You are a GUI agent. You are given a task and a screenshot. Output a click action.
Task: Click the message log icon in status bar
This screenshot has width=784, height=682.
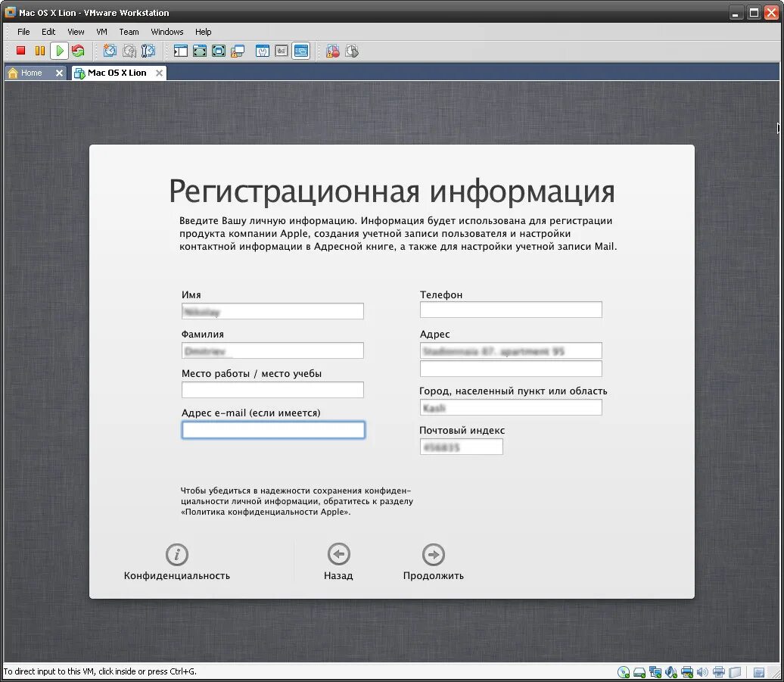coord(759,672)
